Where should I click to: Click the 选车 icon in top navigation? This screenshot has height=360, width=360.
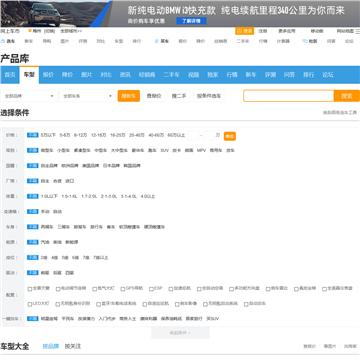point(3,41)
